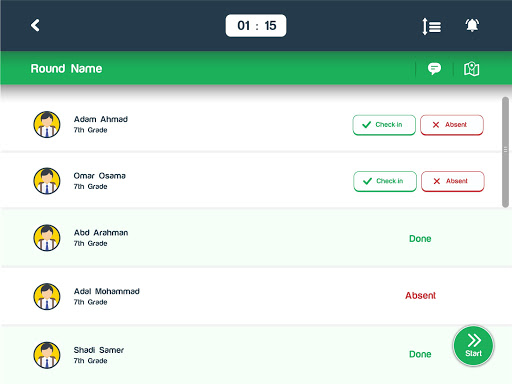Open the sort list icon in header

pyautogui.click(x=432, y=26)
